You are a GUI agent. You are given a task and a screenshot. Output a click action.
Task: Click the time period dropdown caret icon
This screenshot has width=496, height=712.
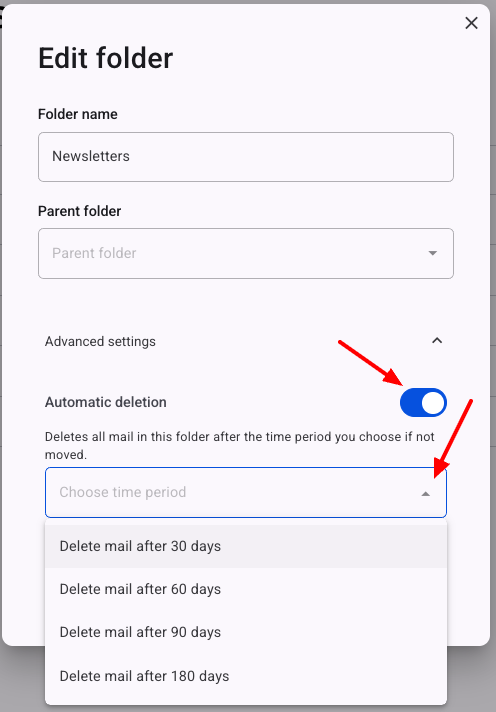pos(426,494)
